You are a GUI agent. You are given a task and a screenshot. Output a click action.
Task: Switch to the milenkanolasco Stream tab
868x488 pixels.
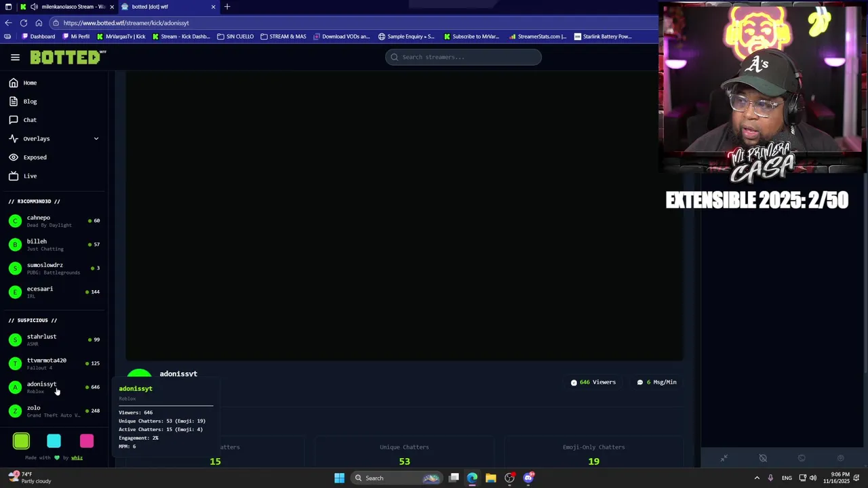tap(68, 7)
